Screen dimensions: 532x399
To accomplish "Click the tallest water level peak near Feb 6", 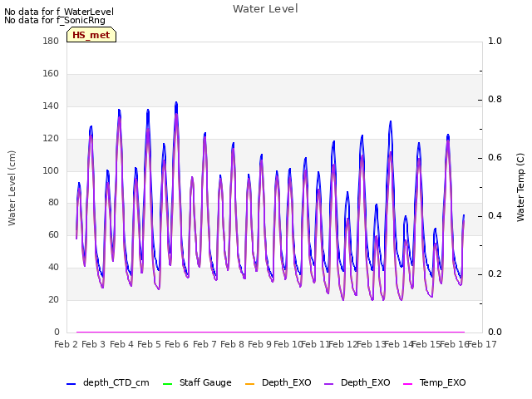I will (176, 103).
